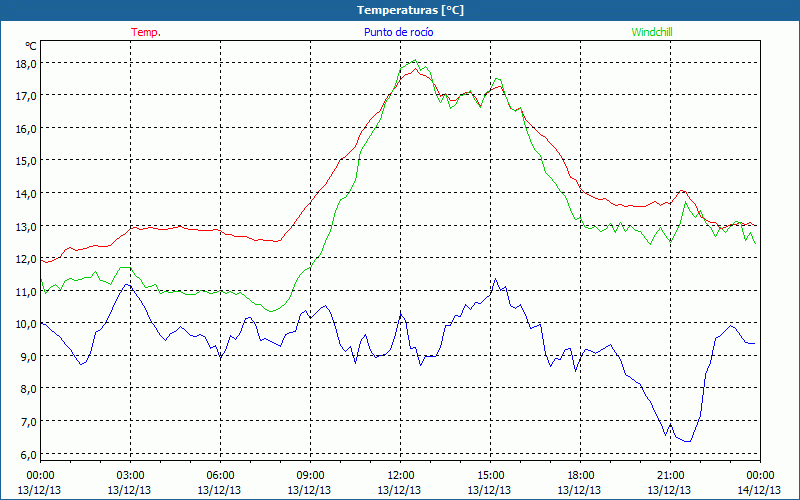
Task: Click the 15,0 y-axis value
Action: pos(26,160)
